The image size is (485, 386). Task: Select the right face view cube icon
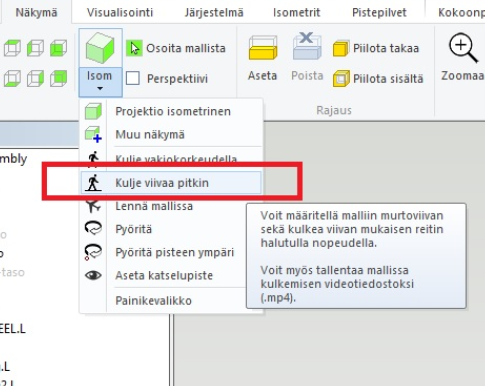35,79
